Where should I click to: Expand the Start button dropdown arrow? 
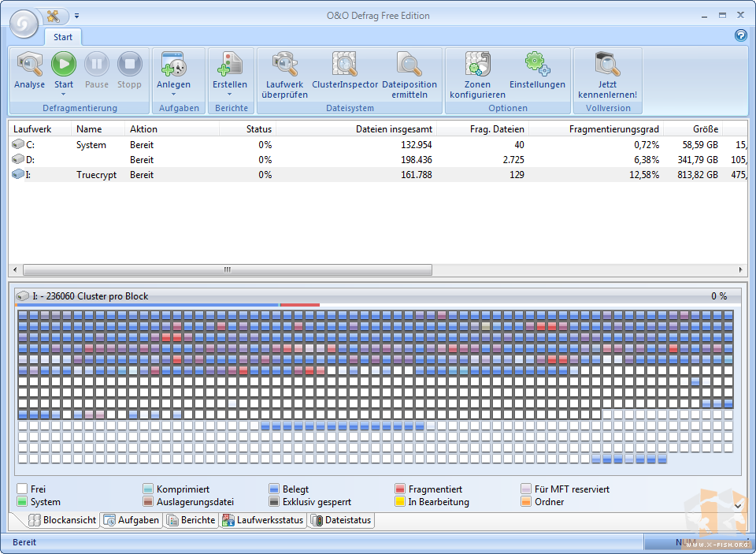63,95
